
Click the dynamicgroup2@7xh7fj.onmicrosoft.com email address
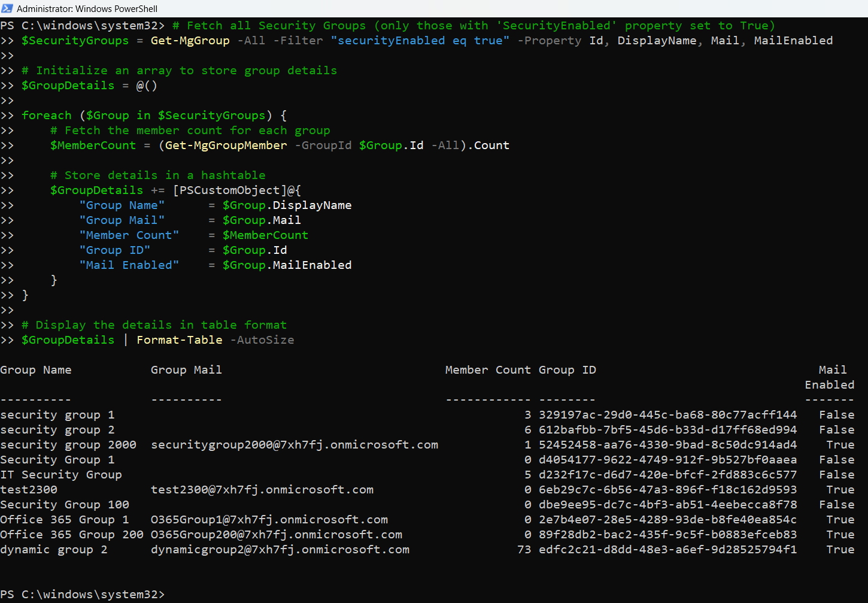[x=280, y=550]
